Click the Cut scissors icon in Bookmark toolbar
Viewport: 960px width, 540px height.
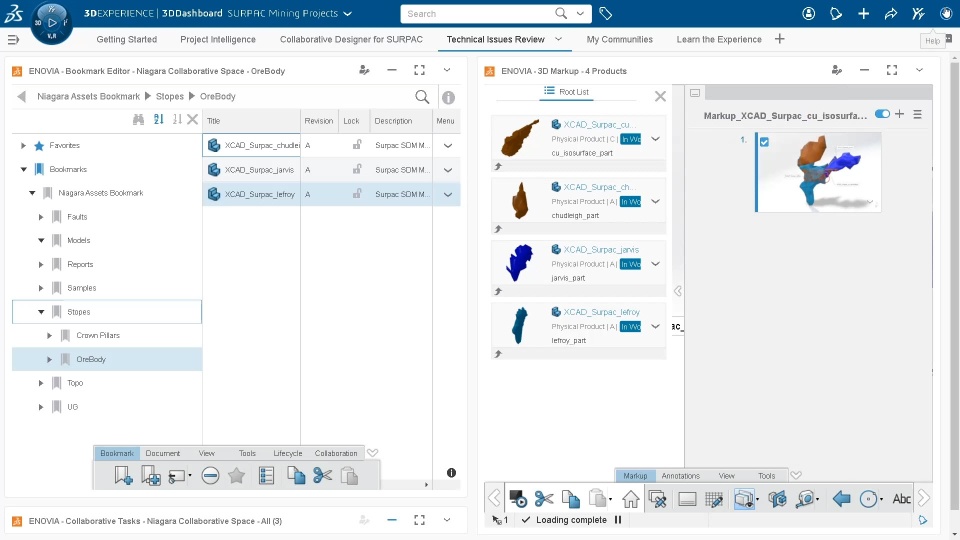click(323, 476)
